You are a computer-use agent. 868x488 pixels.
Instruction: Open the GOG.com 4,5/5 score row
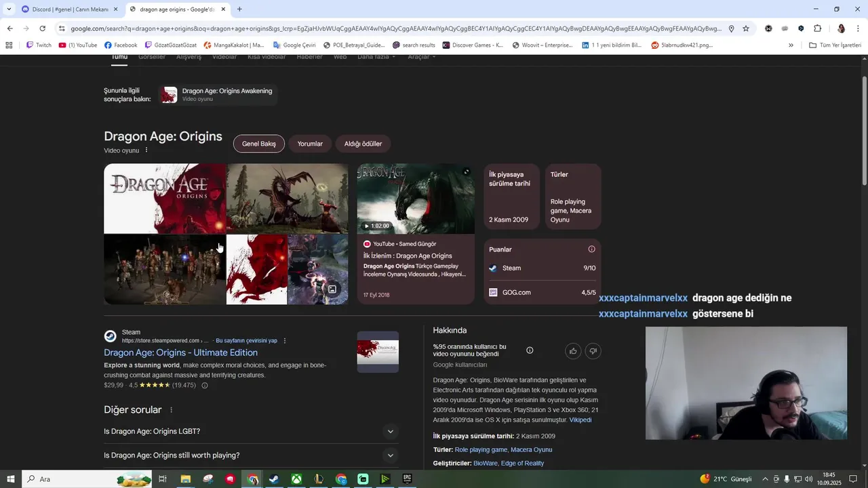pos(542,293)
